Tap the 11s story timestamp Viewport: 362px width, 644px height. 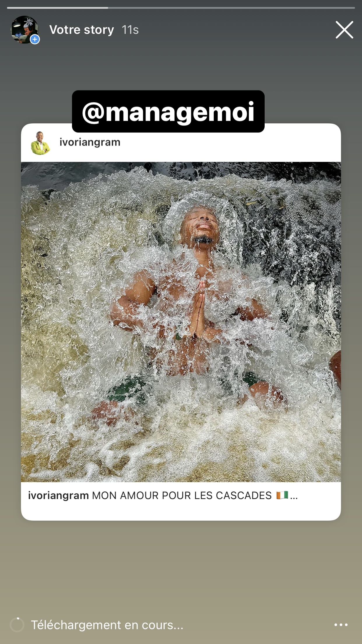130,30
